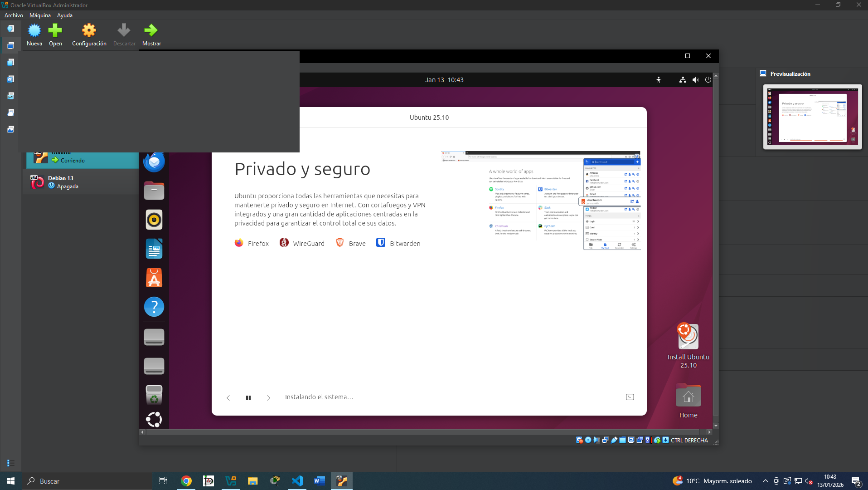Screen dimensions: 868x490
Task: Click the network adapters status icon
Action: pos(605,440)
